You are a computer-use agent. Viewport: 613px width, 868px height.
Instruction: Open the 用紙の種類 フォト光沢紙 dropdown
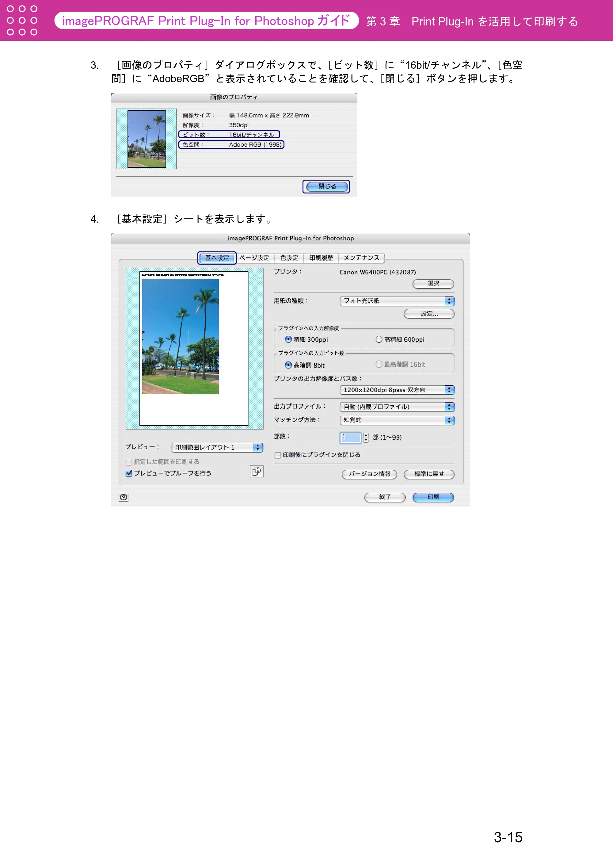397,301
